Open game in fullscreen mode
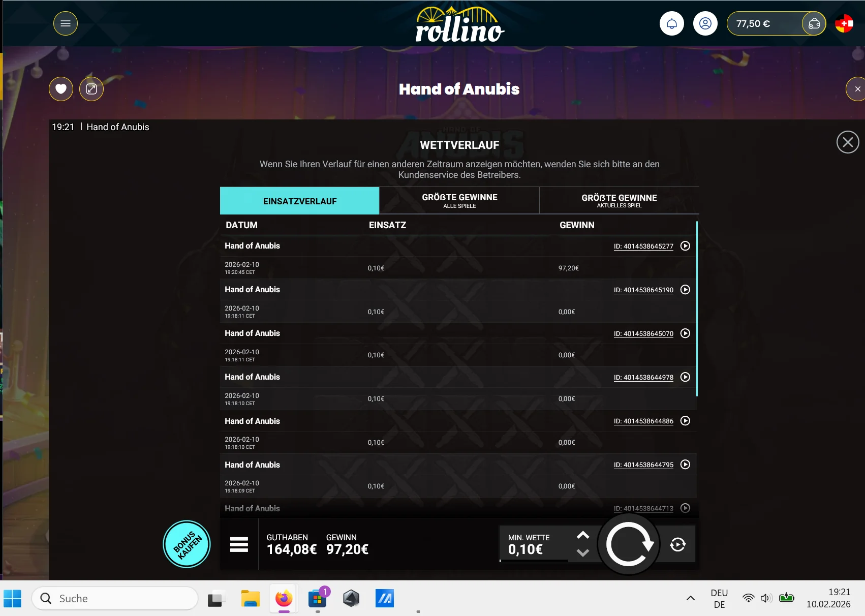Image resolution: width=865 pixels, height=616 pixels. click(91, 89)
